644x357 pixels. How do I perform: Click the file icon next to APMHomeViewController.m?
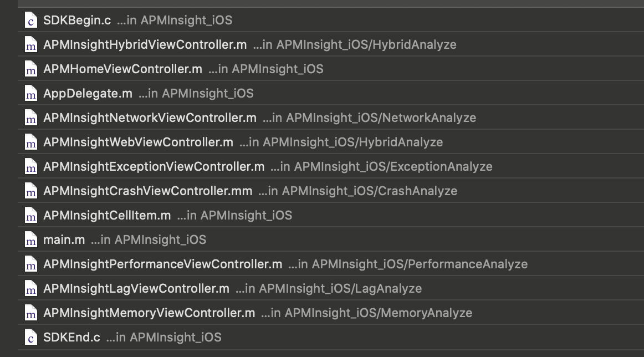click(x=31, y=69)
